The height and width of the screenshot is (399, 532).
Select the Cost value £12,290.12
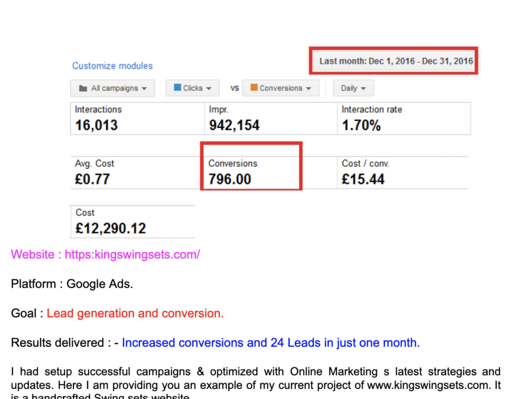111,228
